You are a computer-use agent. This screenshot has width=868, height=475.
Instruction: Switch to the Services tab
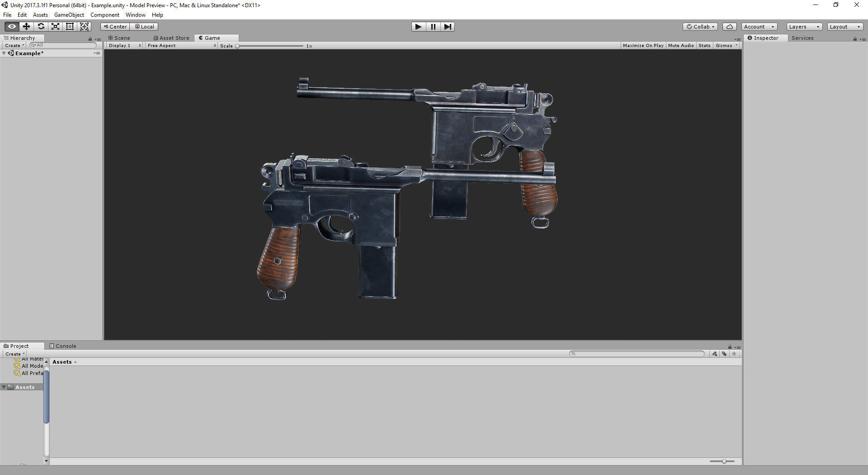[x=802, y=38]
